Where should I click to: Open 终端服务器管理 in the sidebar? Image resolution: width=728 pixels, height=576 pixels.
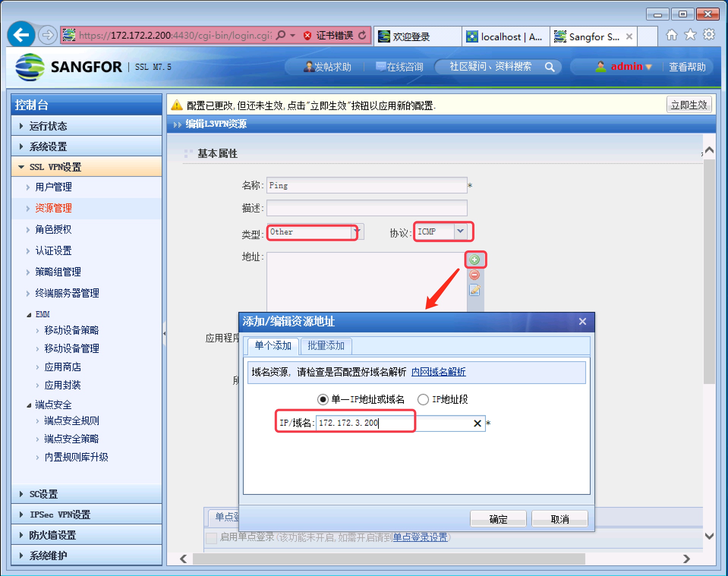[67, 293]
